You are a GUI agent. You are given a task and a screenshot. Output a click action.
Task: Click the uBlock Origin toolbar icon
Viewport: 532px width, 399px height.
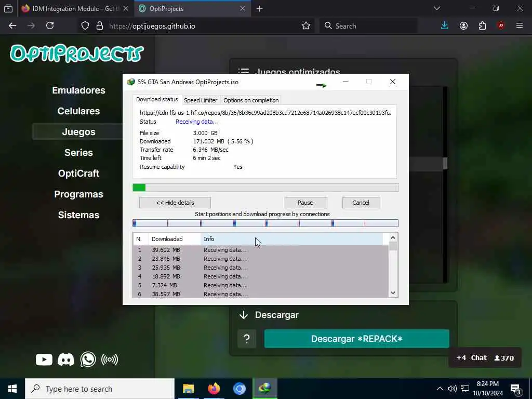501,26
